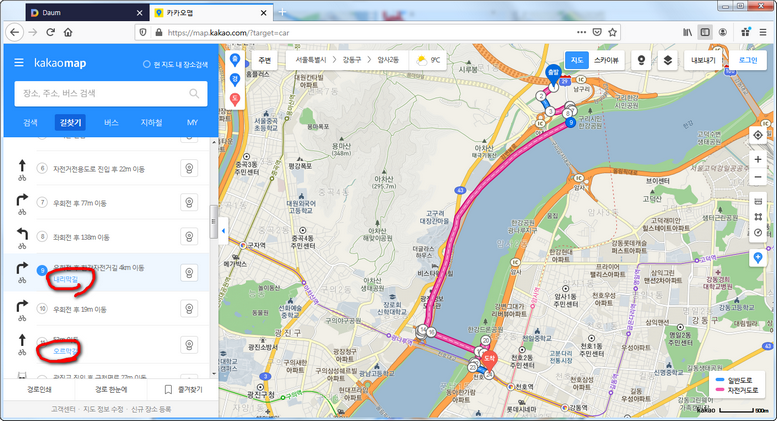The width and height of the screenshot is (777, 421).
Task: Click the 로그인 login button
Action: point(748,60)
